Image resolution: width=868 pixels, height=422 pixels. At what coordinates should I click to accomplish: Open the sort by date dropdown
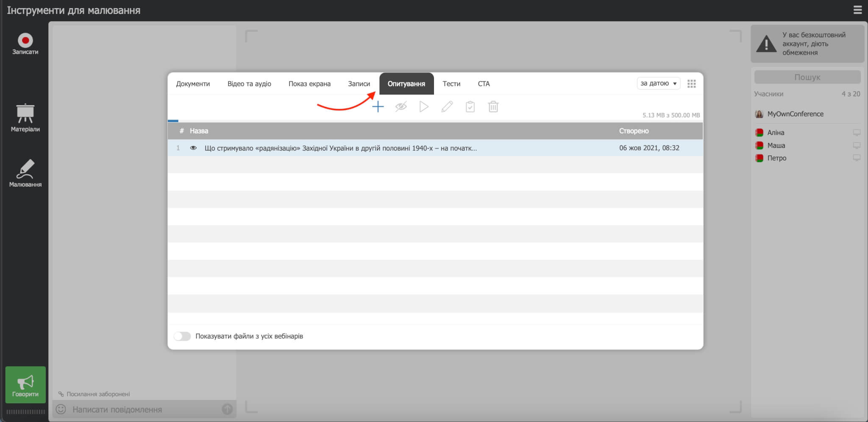pos(658,84)
